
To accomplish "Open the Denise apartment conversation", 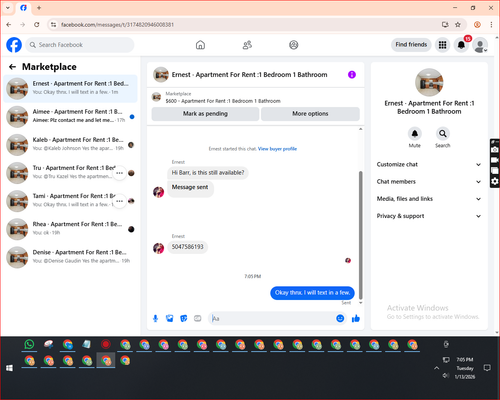I will [70, 257].
